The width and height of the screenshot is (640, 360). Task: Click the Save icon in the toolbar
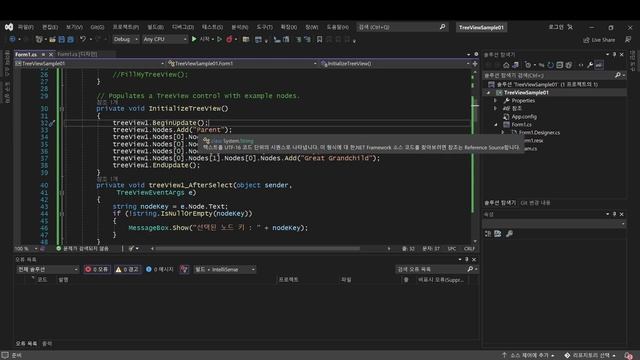62,39
